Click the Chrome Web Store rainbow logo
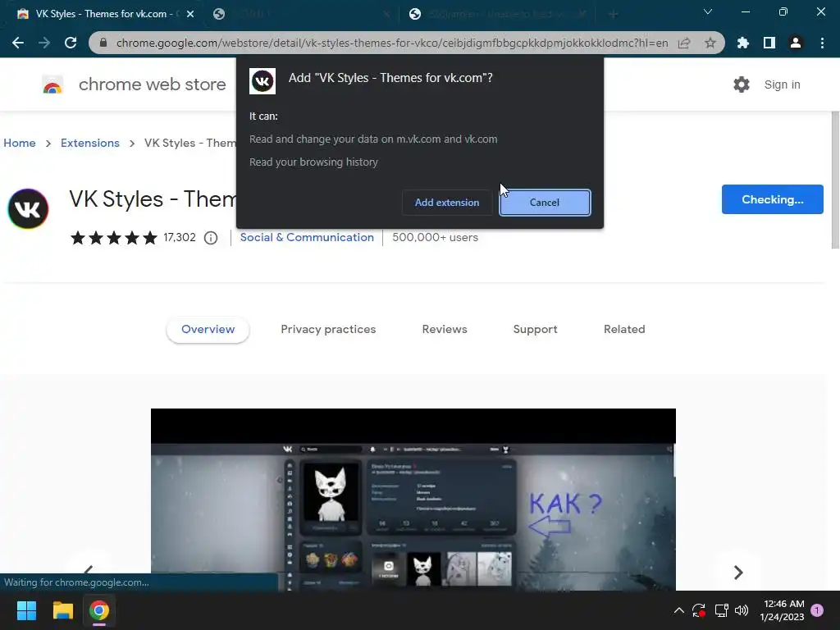Screen dimensions: 840x630 coord(52,84)
